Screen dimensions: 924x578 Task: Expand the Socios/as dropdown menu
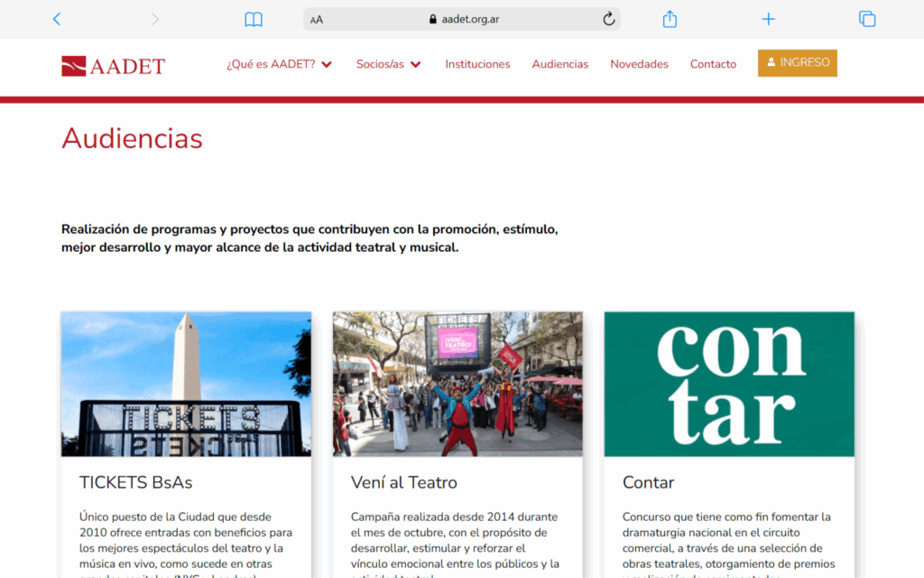pos(388,64)
